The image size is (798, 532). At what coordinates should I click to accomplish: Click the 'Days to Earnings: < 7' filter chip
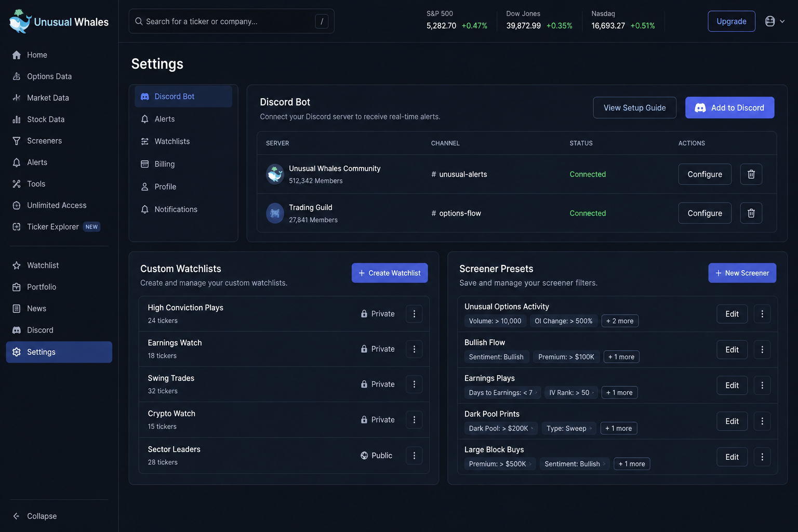coord(502,393)
